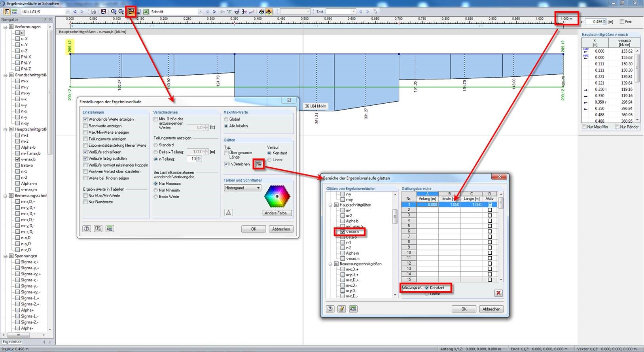Click the flag-striped toolbar icon

[103, 11]
